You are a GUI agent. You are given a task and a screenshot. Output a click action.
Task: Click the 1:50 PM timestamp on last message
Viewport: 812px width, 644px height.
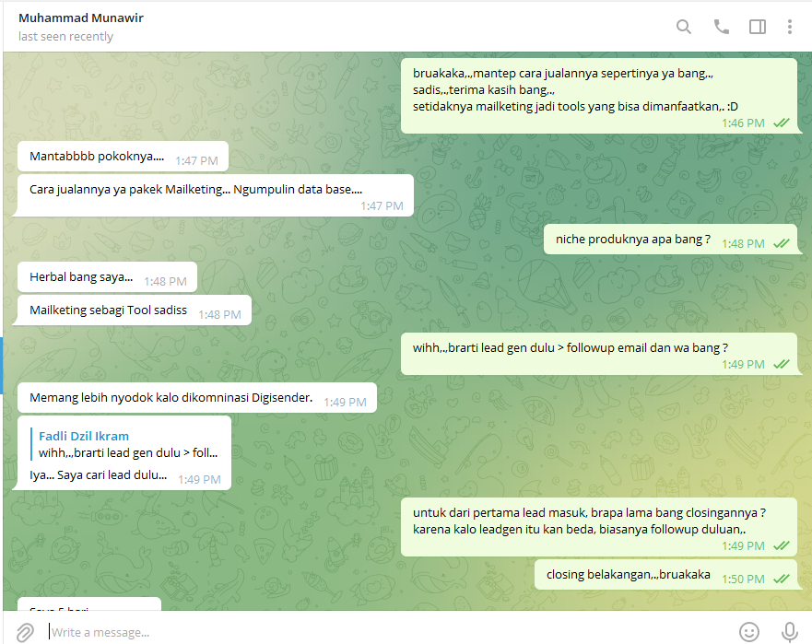tap(743, 580)
